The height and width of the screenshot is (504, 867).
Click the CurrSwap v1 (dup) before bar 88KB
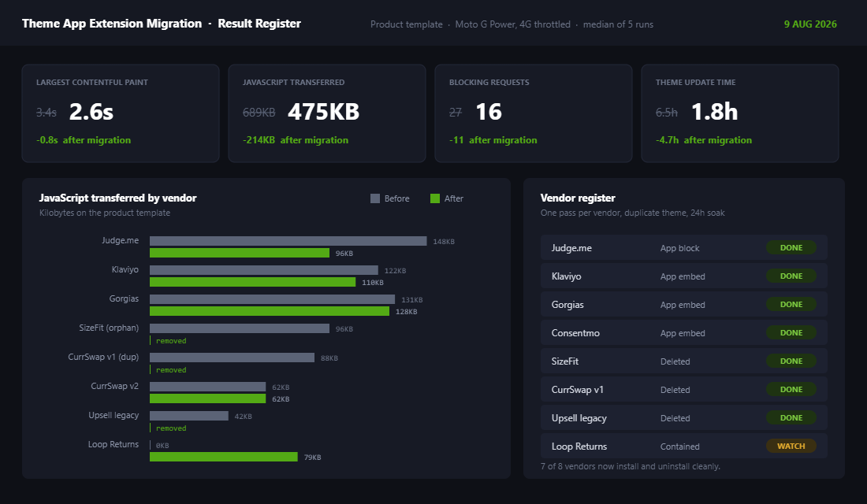(233, 358)
